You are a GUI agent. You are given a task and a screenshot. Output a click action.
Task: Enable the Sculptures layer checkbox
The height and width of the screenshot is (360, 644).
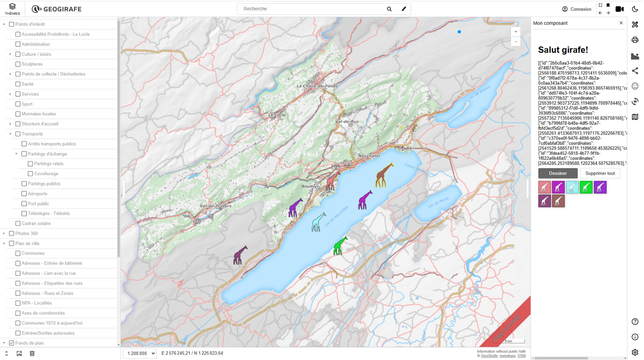(18, 64)
